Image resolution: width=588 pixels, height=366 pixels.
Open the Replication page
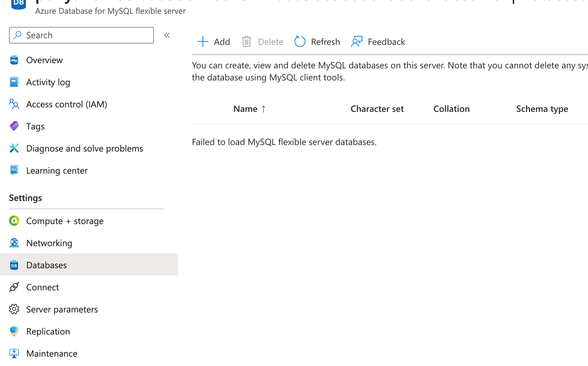[x=48, y=331]
